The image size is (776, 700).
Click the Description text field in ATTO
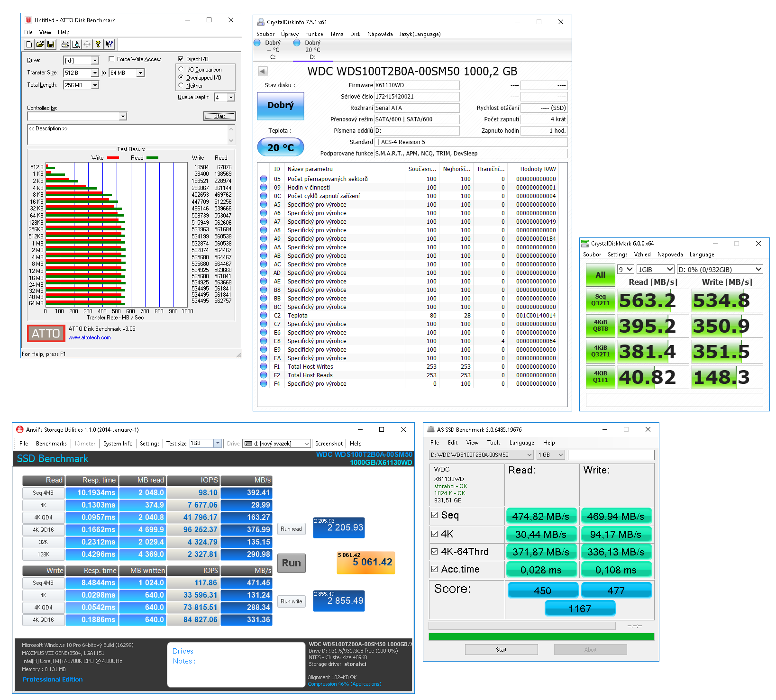click(x=128, y=135)
